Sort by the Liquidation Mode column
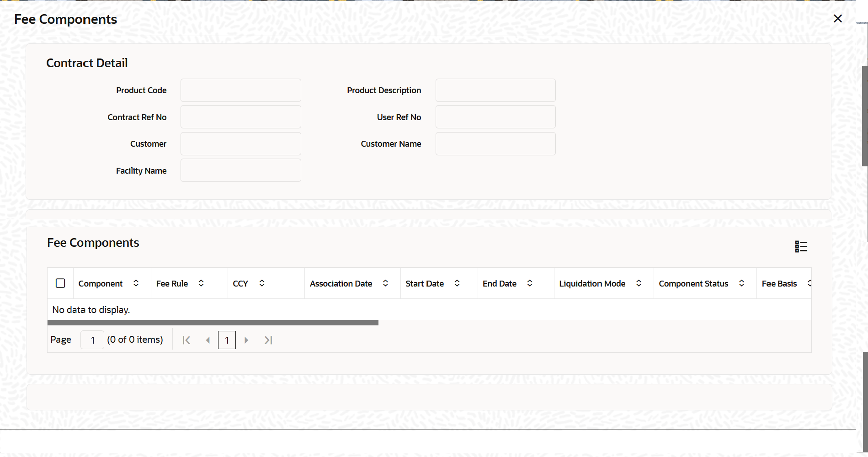Screen dimensions: 868x457 (x=639, y=283)
